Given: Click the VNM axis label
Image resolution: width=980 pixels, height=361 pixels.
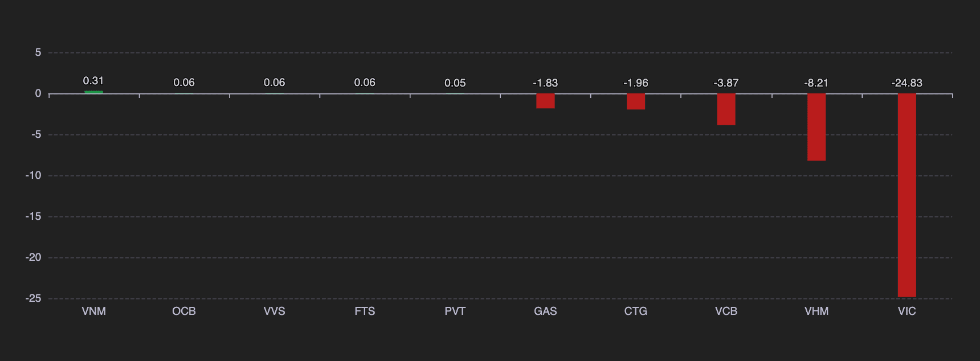Looking at the screenshot, I should tap(93, 311).
